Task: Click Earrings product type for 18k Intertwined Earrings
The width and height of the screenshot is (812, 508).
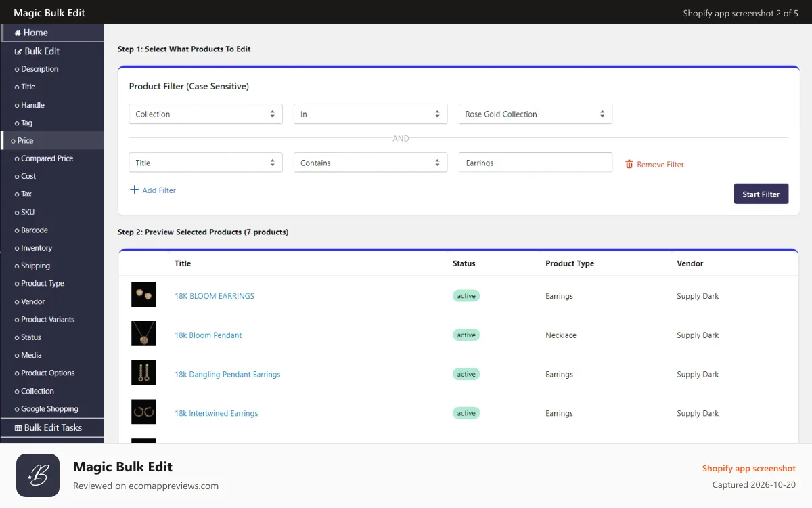Action: tap(559, 414)
